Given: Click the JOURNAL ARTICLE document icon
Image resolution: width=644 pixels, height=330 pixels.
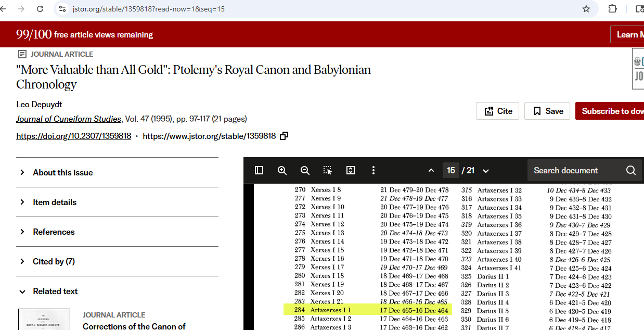Looking at the screenshot, I should pos(22,54).
